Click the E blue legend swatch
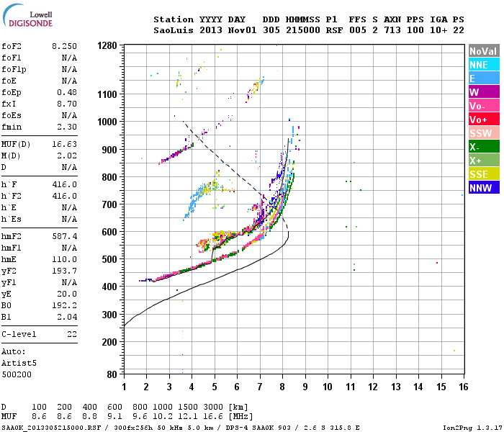The height and width of the screenshot is (432, 504). point(484,78)
